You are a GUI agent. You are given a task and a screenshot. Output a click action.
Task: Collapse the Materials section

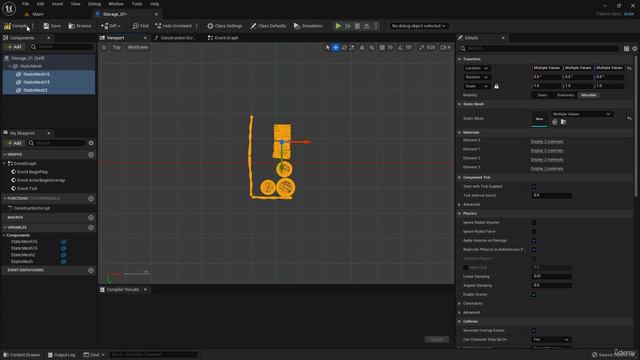click(x=460, y=133)
